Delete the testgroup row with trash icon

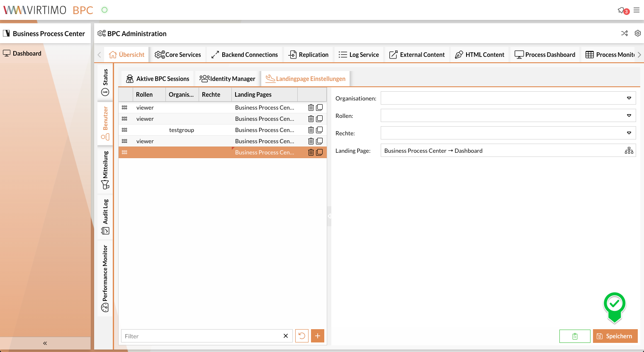pyautogui.click(x=311, y=130)
